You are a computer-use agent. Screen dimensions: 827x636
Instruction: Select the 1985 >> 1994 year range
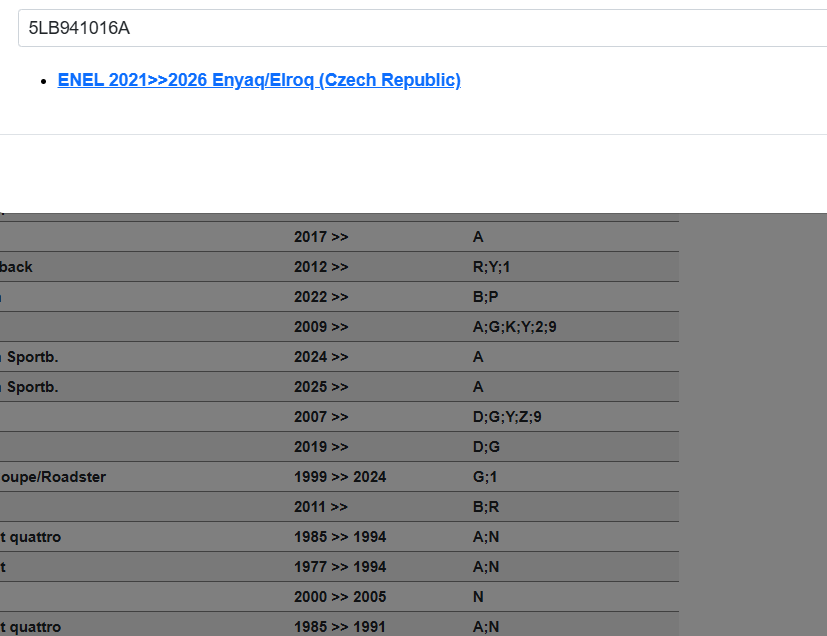click(x=340, y=537)
